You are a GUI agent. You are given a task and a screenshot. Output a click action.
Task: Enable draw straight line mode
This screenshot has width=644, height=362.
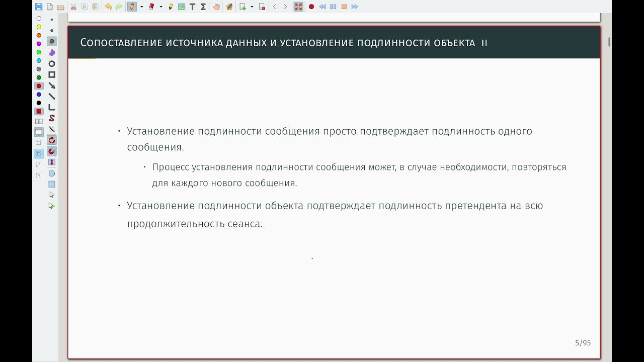pos(52,96)
